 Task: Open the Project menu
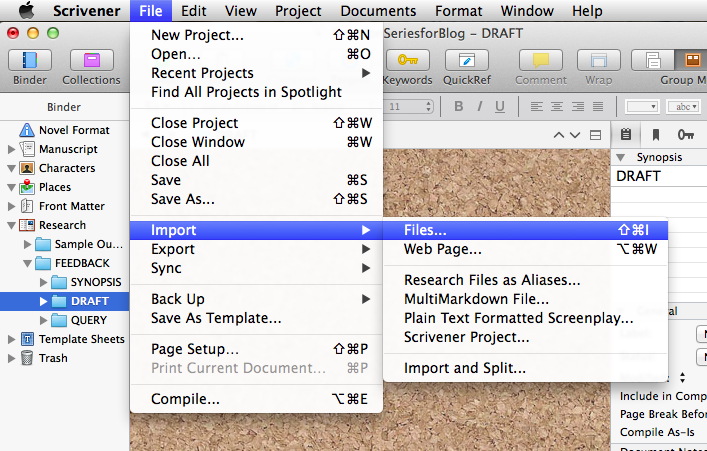click(298, 10)
